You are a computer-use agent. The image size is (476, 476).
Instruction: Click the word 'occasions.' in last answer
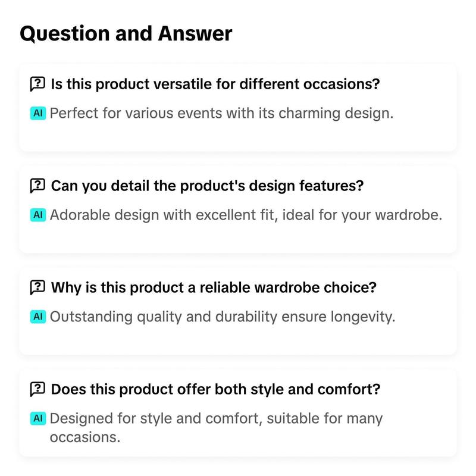[x=85, y=437]
